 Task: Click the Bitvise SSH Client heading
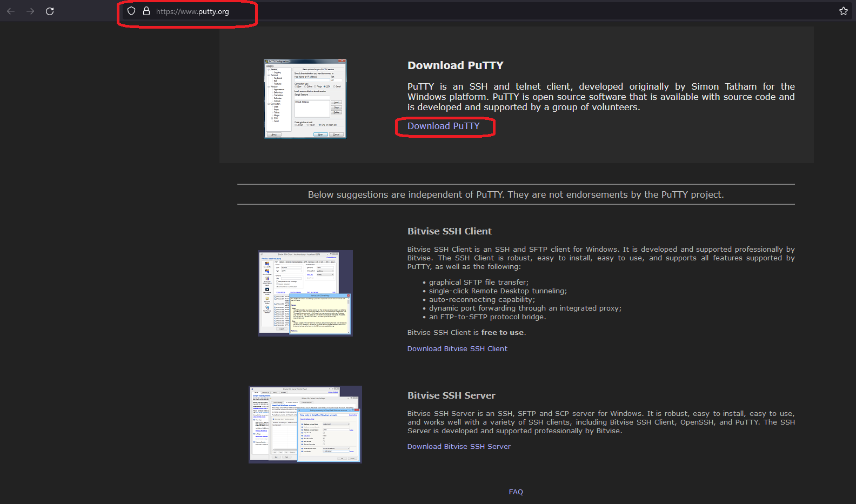(449, 231)
